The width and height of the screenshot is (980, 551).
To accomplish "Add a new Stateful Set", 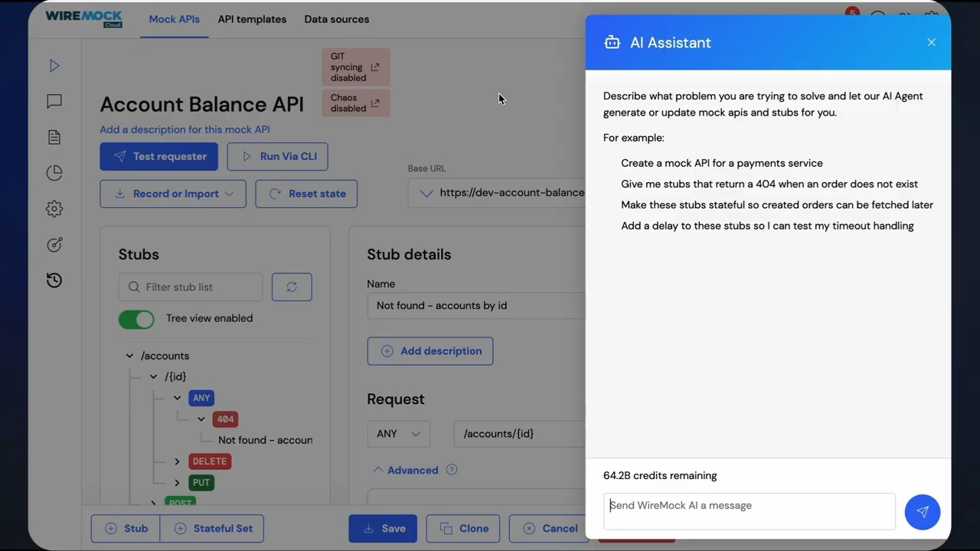I will pos(212,528).
